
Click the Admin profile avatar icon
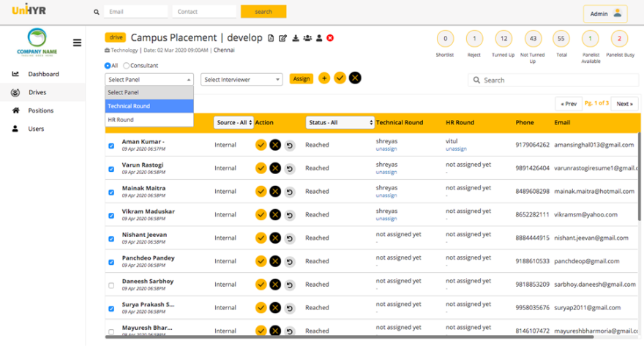(618, 13)
